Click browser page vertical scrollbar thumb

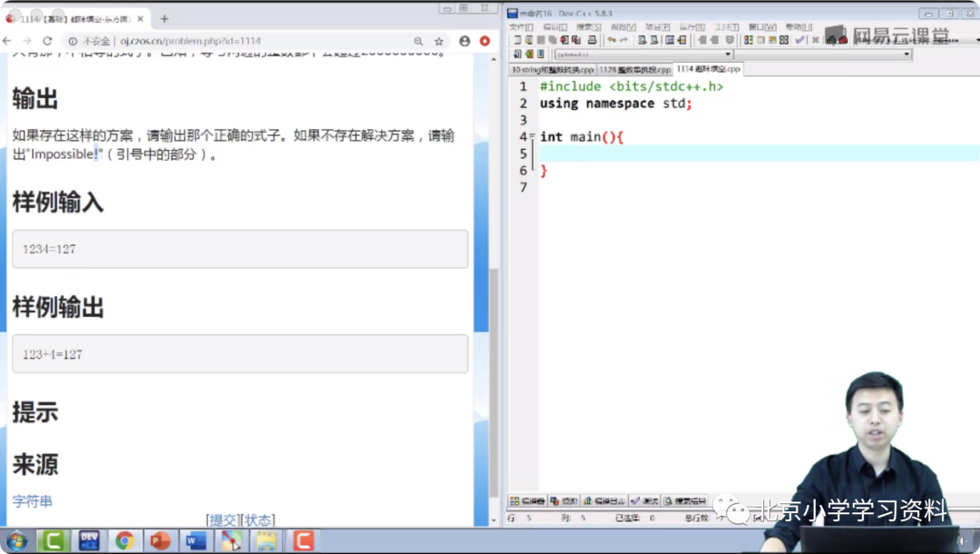[494, 382]
